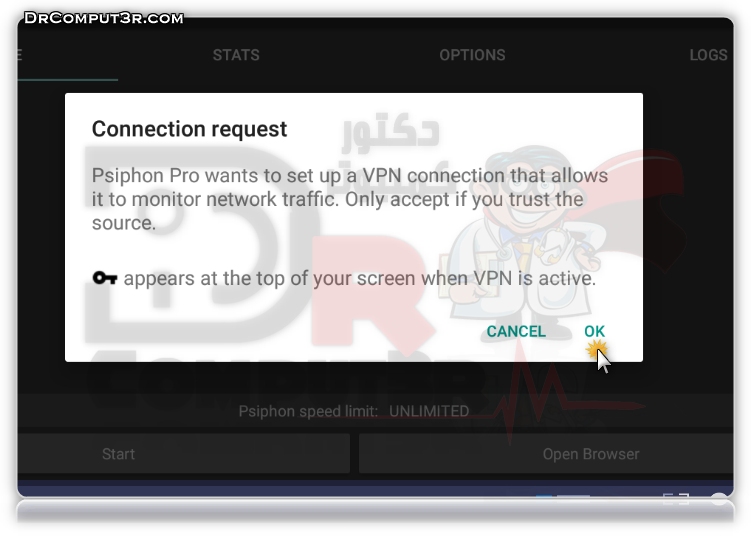Go to the LOGS tab

coord(708,55)
